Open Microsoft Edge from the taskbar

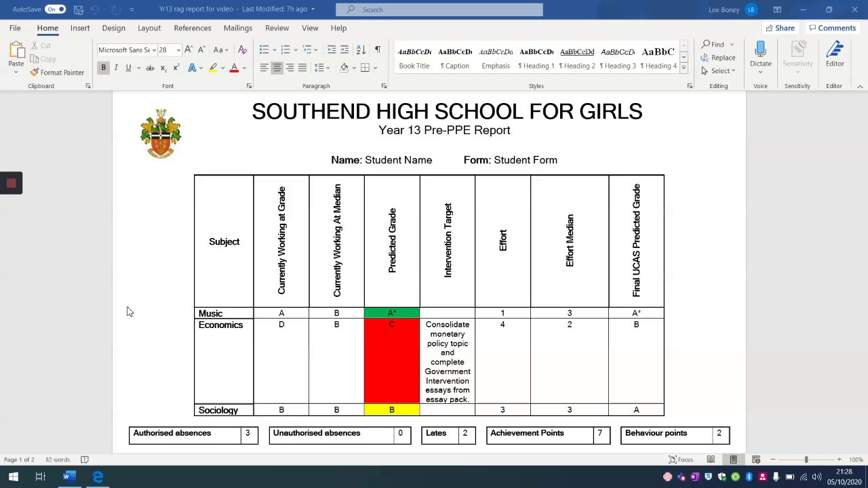click(x=98, y=476)
